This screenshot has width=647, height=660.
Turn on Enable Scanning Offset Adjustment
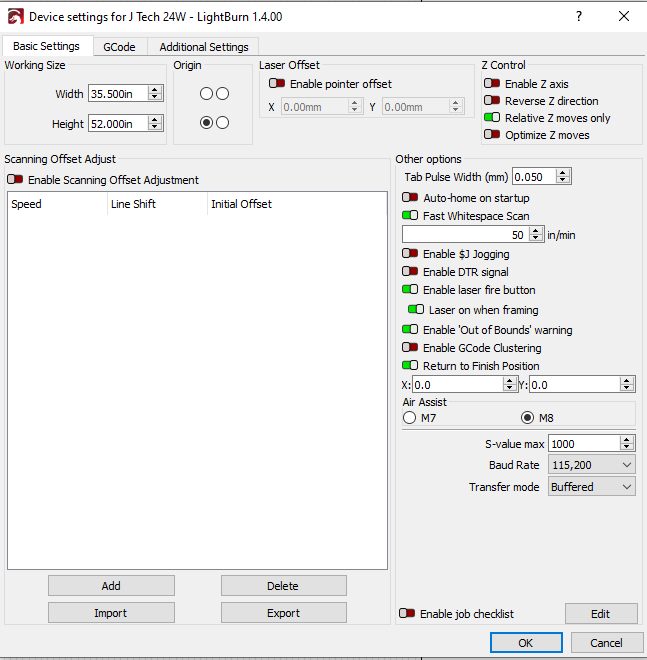coord(15,180)
